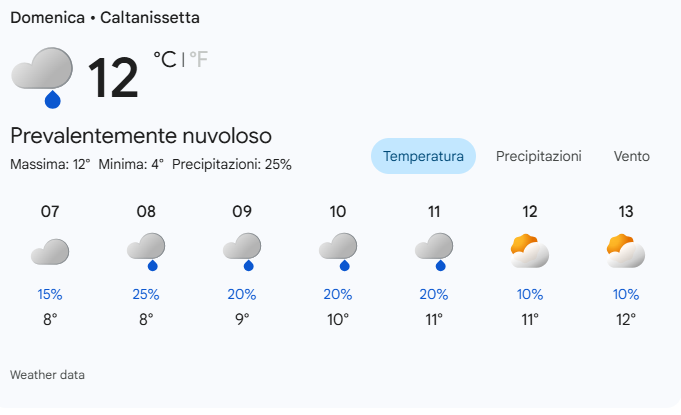This screenshot has height=415, width=681.
Task: Switch units to Celsius
Action: point(164,60)
